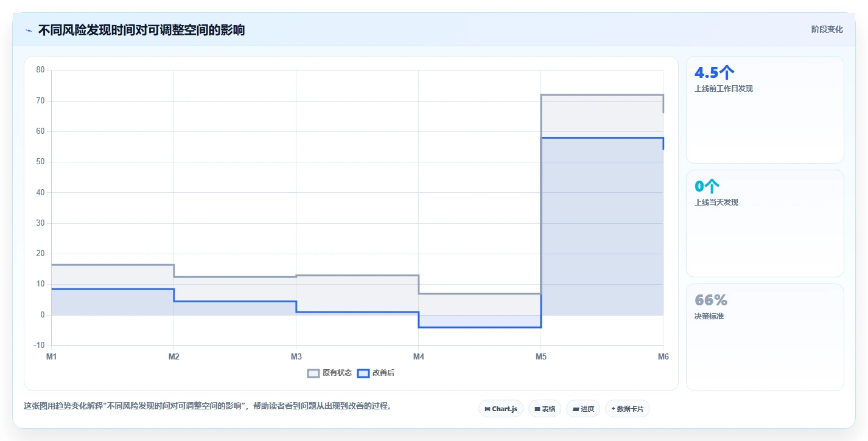The height and width of the screenshot is (441, 868).
Task: Click the 阶段变化 label in header
Action: [827, 29]
